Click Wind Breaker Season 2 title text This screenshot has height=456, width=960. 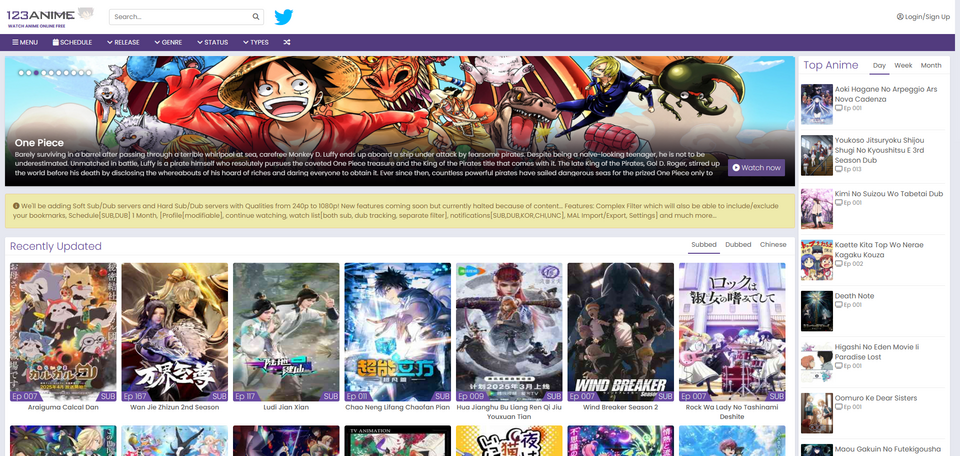pos(620,407)
